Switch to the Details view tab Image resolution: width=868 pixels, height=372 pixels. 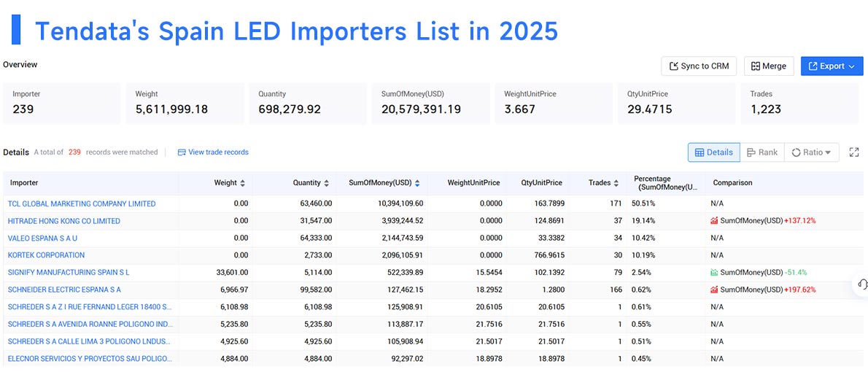[x=713, y=152]
